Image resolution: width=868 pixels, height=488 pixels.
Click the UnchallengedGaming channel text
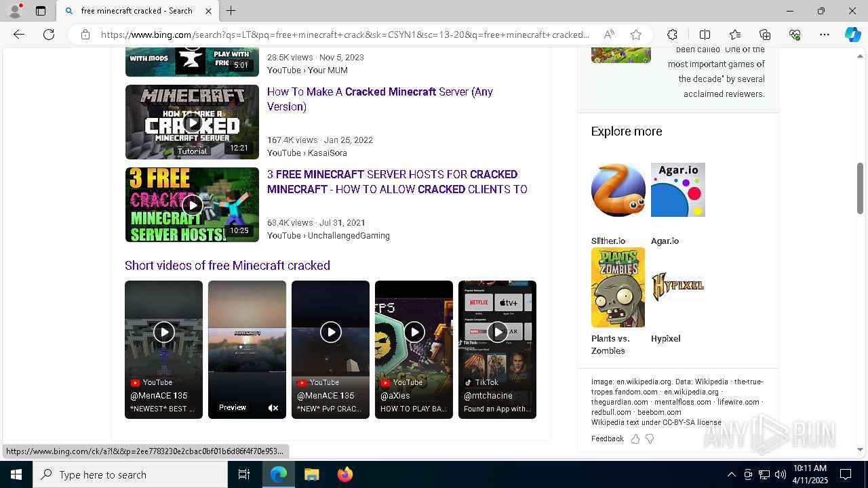(349, 236)
